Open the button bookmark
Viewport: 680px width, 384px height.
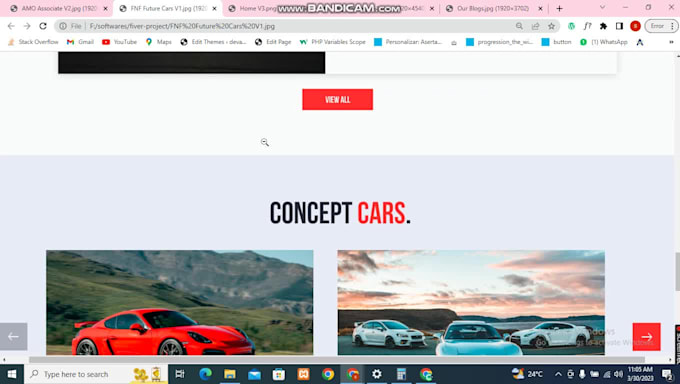(556, 42)
